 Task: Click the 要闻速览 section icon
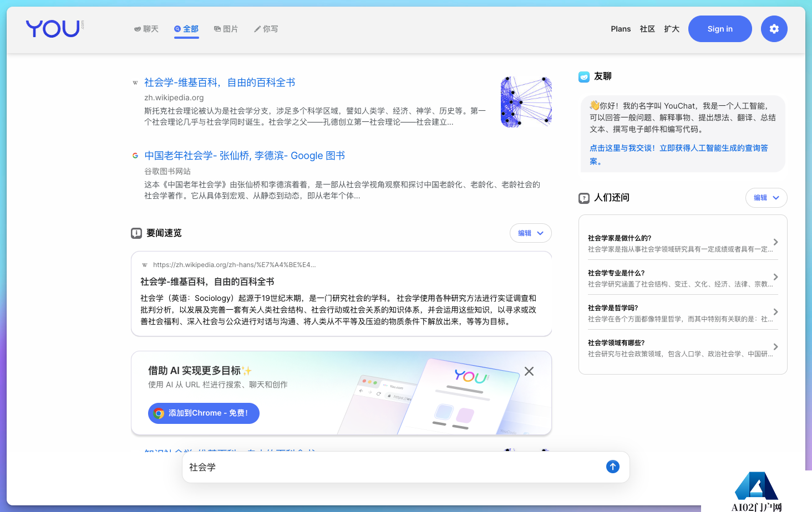pos(136,233)
